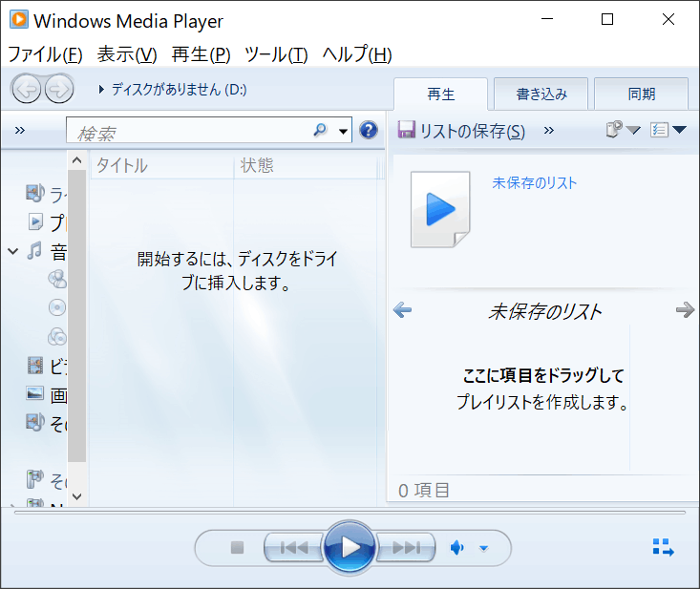This screenshot has height=589, width=700.
Task: Click the navigation pane scrollbar thumb
Action: click(x=76, y=315)
